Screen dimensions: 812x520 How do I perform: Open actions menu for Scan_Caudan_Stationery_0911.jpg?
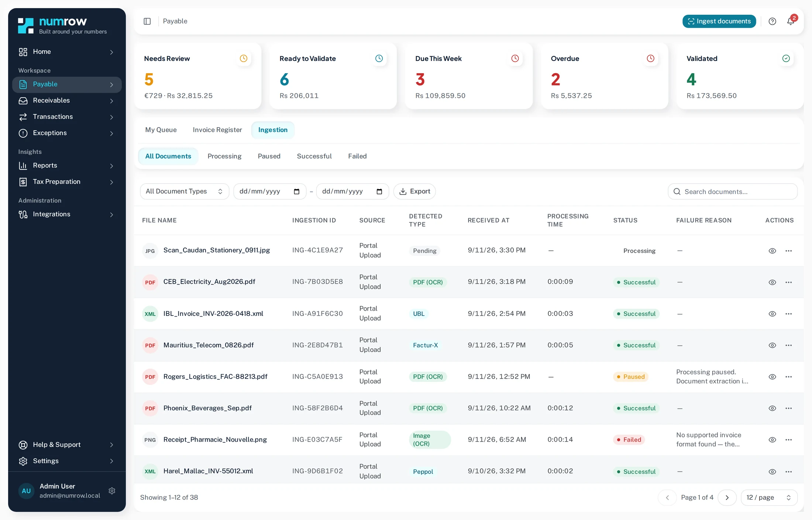pyautogui.click(x=789, y=251)
